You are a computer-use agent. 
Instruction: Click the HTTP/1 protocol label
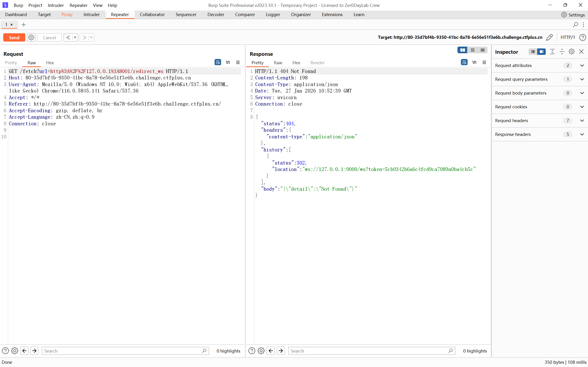click(x=568, y=37)
